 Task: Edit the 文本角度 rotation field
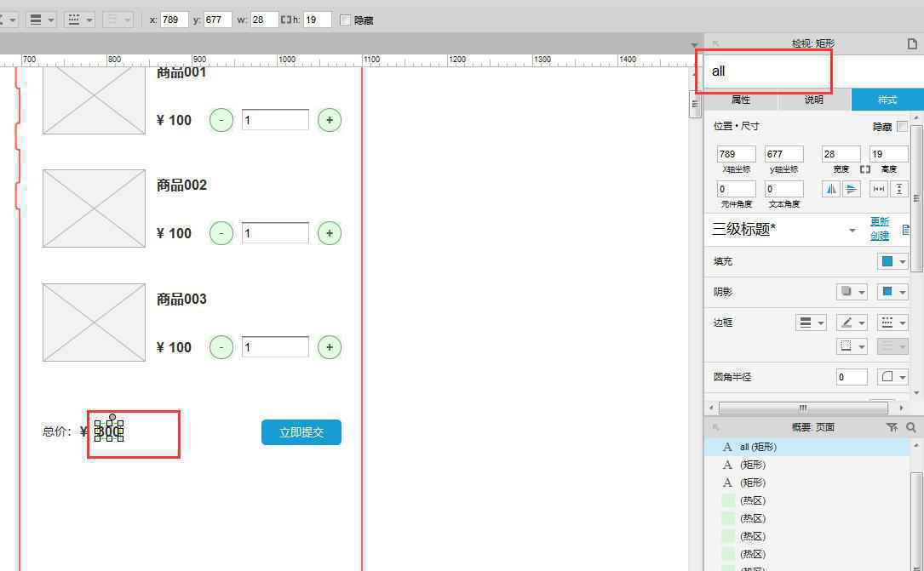point(783,189)
